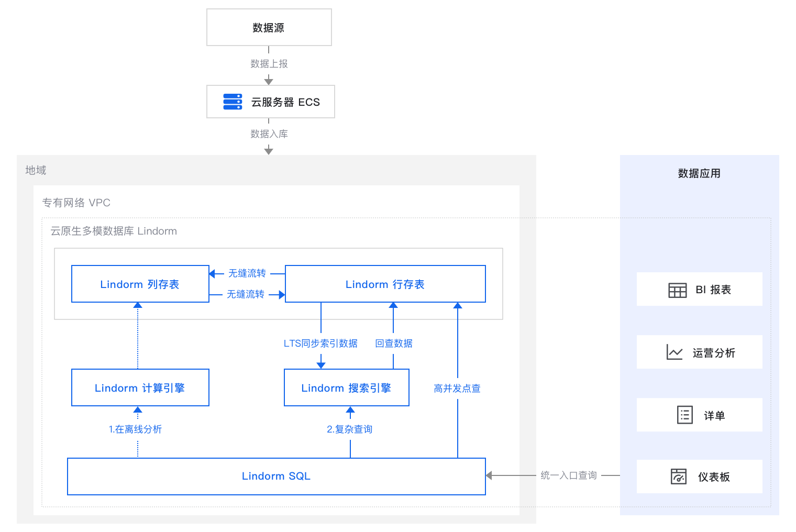Click the ECS cloud server icon
The height and width of the screenshot is (532, 796).
pos(233,102)
